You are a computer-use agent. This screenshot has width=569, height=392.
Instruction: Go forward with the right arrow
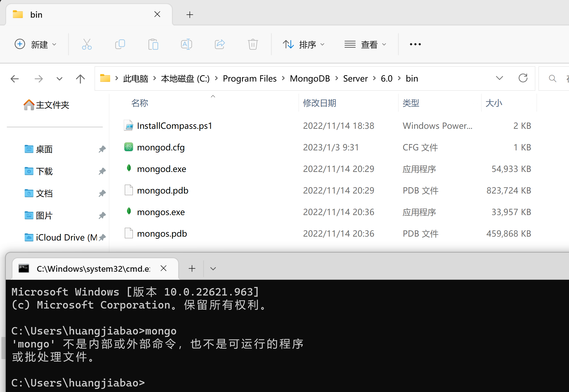pyautogui.click(x=39, y=79)
